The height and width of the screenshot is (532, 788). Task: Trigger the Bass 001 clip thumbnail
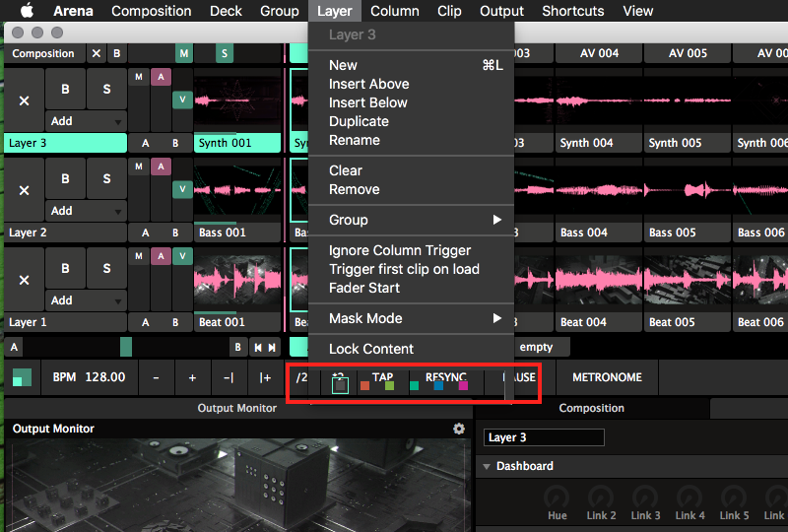(x=238, y=191)
